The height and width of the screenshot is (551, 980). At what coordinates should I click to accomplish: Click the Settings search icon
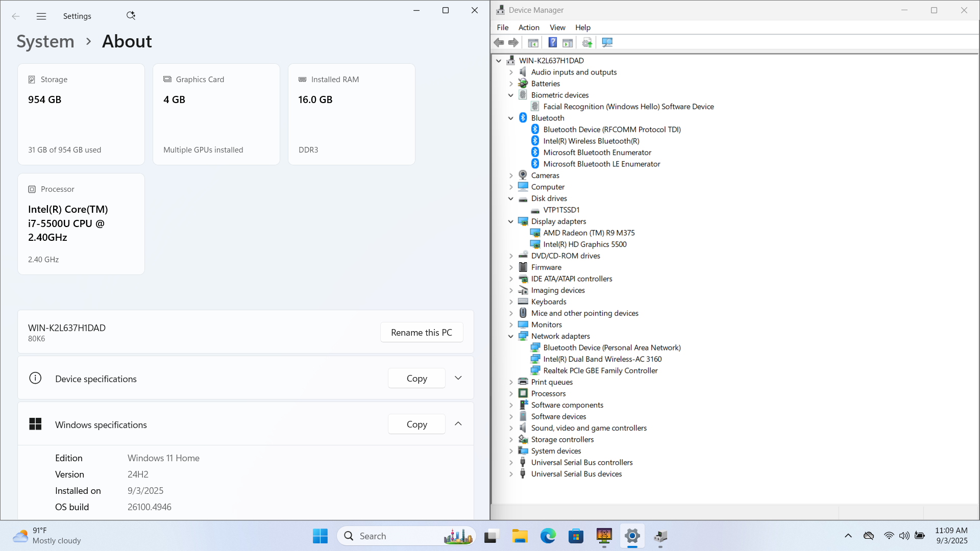click(x=131, y=16)
